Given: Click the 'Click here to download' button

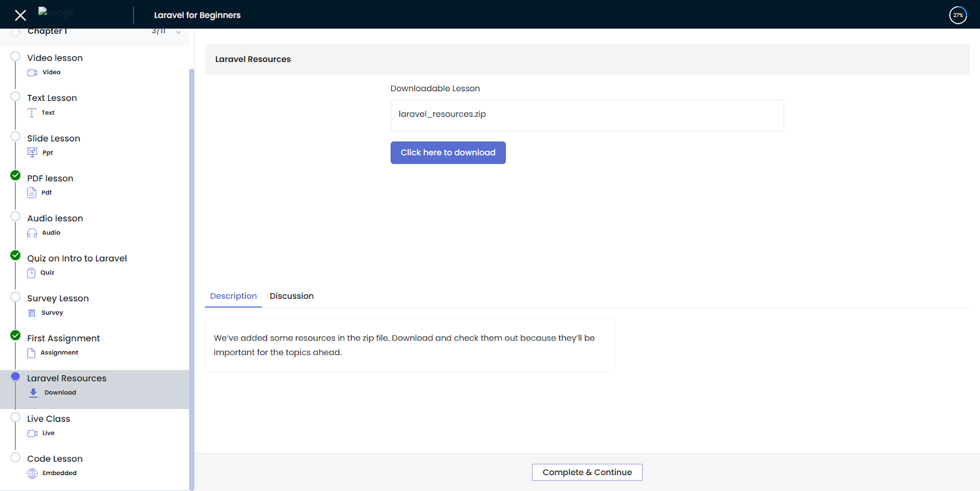Looking at the screenshot, I should [448, 152].
